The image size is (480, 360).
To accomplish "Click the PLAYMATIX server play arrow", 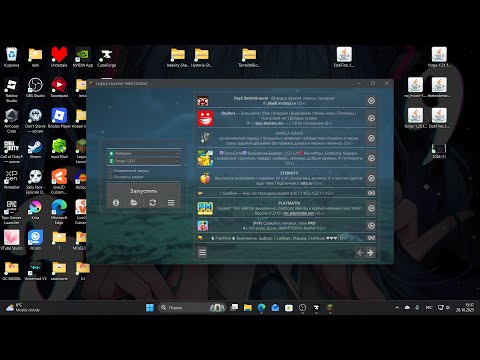I will (371, 208).
